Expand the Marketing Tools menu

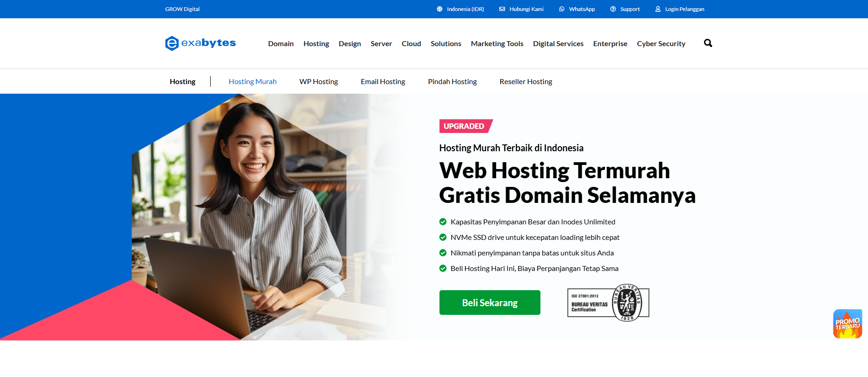[497, 43]
